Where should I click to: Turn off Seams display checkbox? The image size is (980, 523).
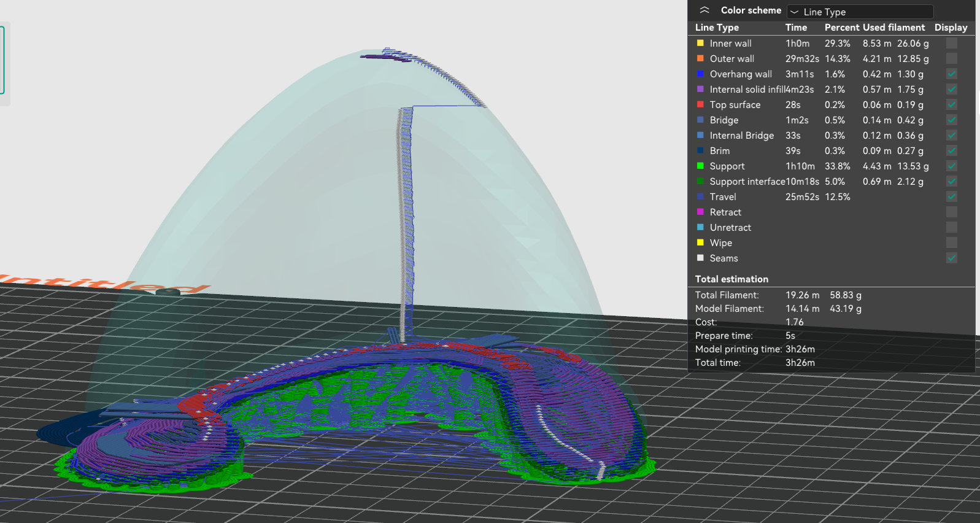(x=951, y=258)
